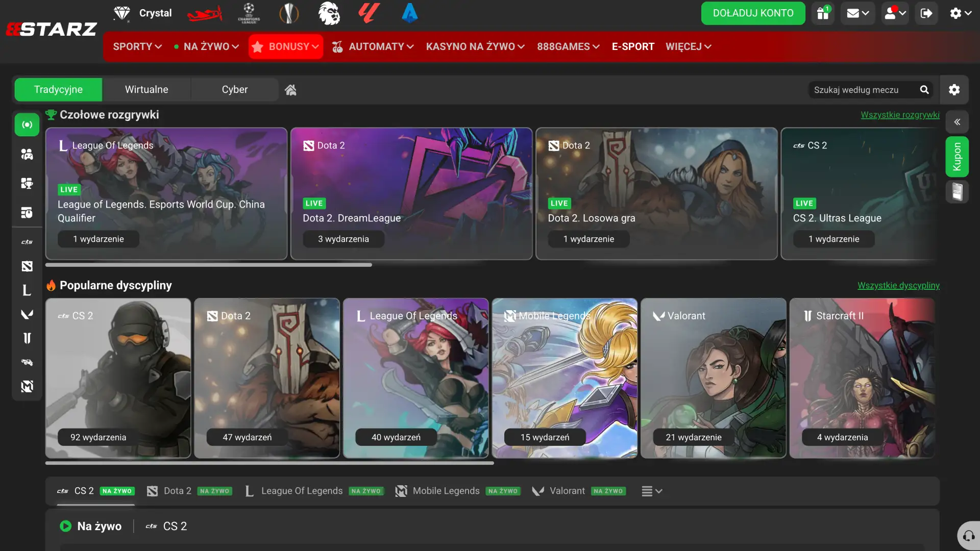Select the CS 2 sidebar icon
Image resolution: width=980 pixels, height=551 pixels.
27,242
